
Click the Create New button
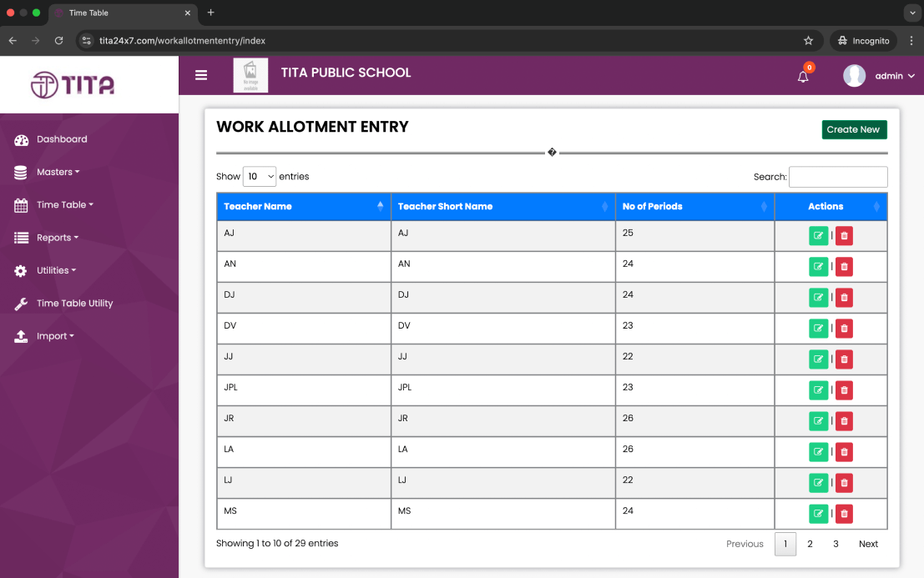pyautogui.click(x=854, y=129)
